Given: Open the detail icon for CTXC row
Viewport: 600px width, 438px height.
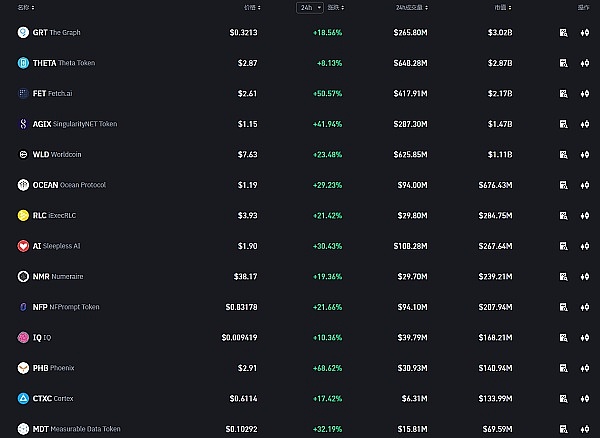Looking at the screenshot, I should (x=565, y=398).
